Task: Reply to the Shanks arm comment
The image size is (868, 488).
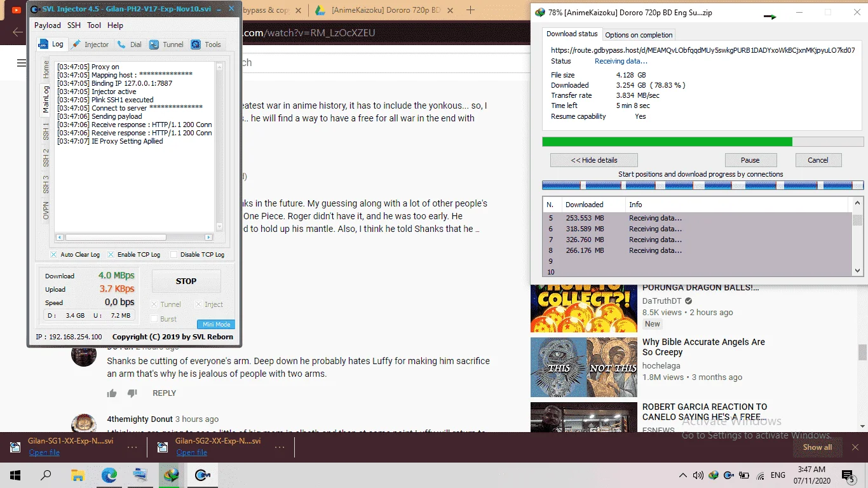Action: (x=164, y=393)
